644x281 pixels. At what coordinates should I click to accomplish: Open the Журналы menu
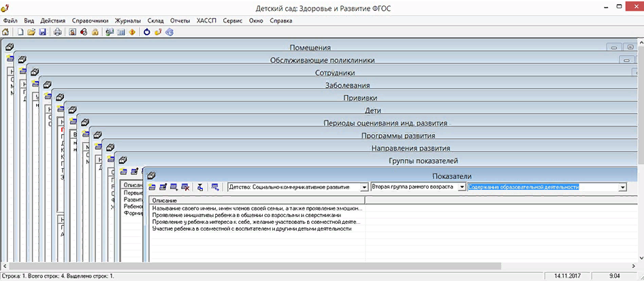[x=127, y=21]
